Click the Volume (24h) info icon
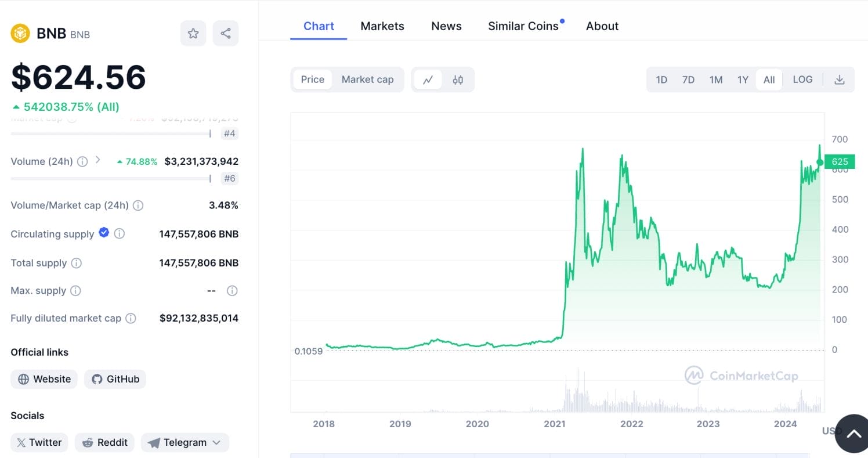The height and width of the screenshot is (458, 868). click(x=82, y=161)
